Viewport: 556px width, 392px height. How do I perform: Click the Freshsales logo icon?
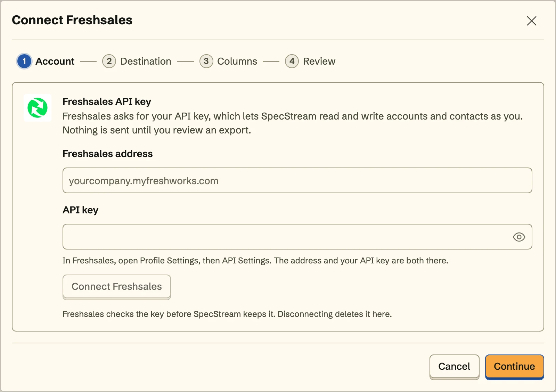click(x=38, y=108)
